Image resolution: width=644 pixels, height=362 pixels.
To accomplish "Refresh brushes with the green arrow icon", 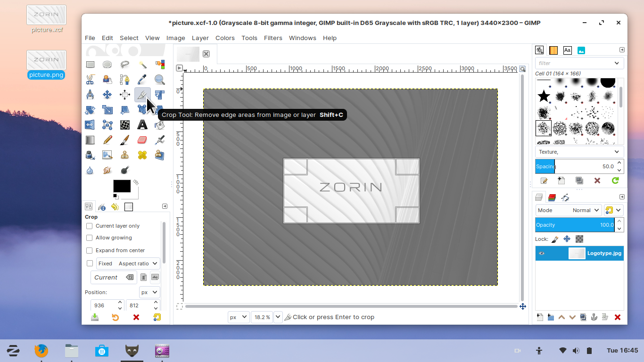I will [x=615, y=181].
